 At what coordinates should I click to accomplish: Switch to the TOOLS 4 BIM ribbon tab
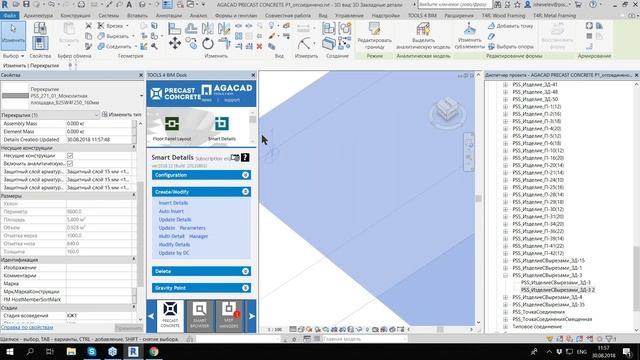(422, 16)
